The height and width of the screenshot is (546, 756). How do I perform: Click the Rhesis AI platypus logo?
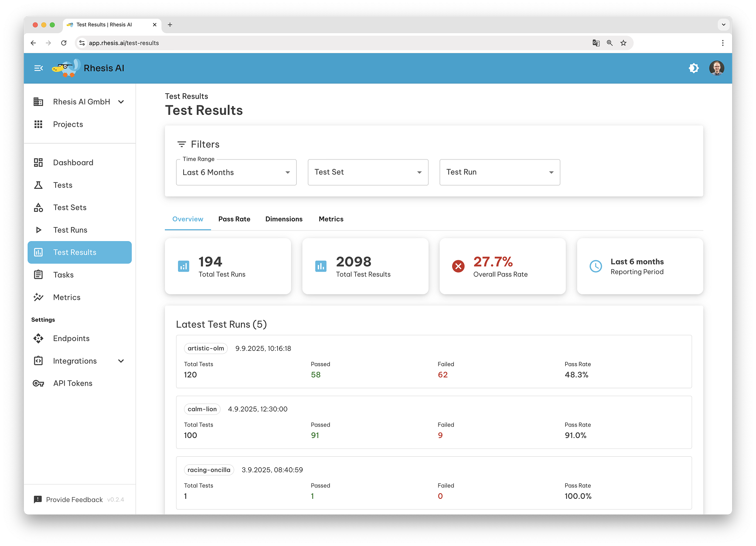(66, 67)
